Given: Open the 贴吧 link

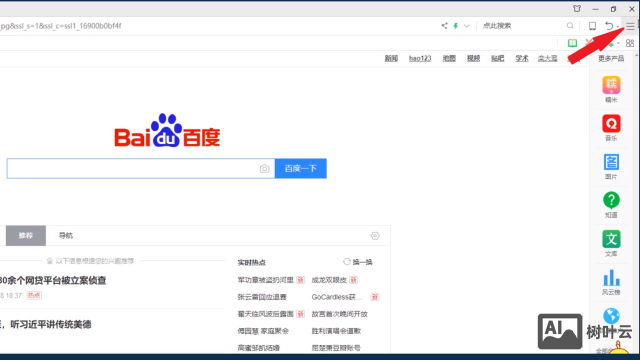Looking at the screenshot, I should click(x=498, y=58).
